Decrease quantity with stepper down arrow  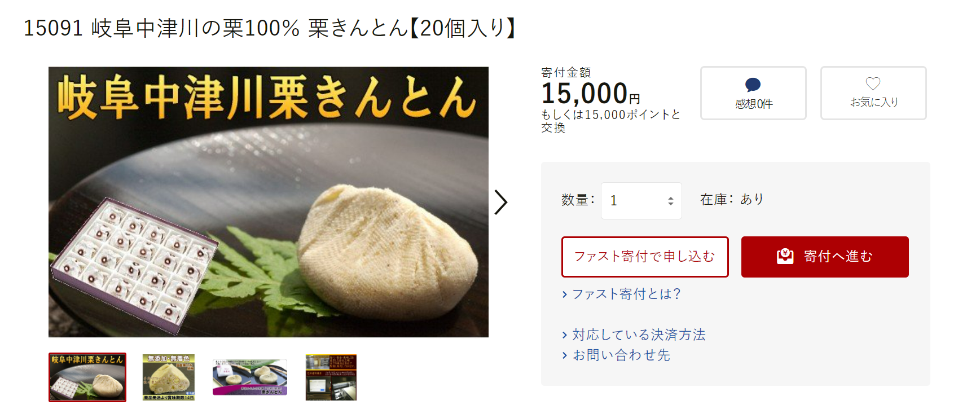(670, 204)
